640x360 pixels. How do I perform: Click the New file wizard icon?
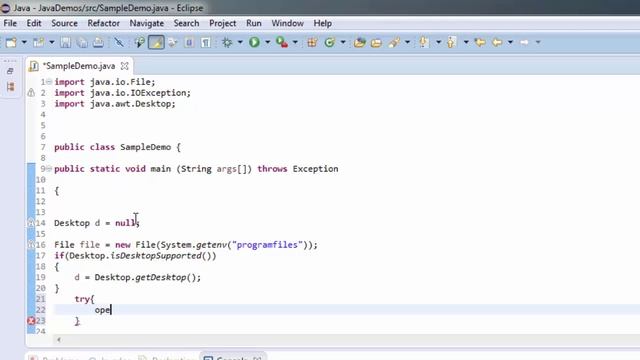tap(11, 42)
